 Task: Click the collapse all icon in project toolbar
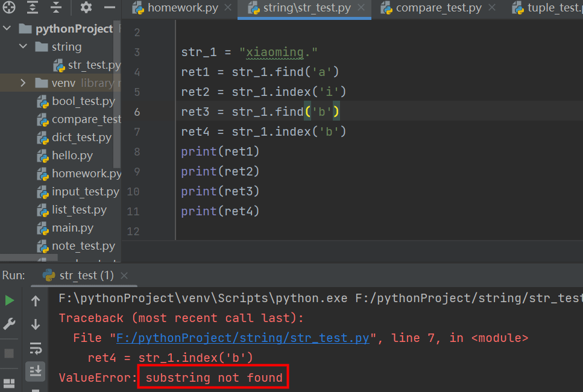pyautogui.click(x=56, y=8)
